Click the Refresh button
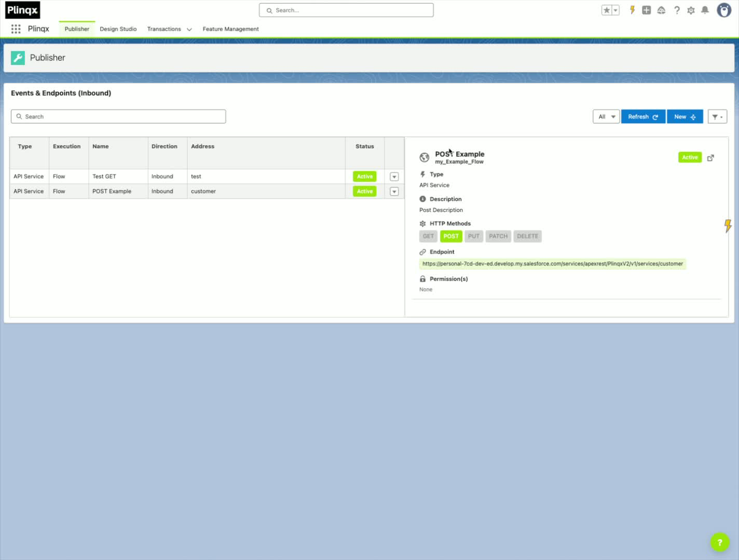The height and width of the screenshot is (560, 739). pyautogui.click(x=643, y=117)
